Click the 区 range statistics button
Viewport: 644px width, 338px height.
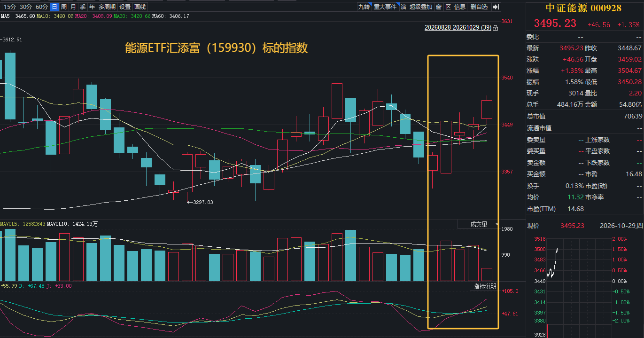click(x=448, y=7)
